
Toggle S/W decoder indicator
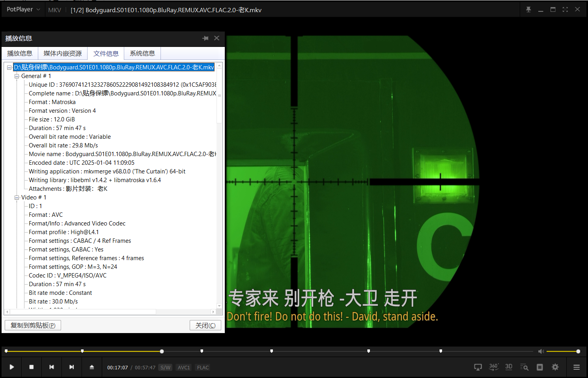click(166, 367)
